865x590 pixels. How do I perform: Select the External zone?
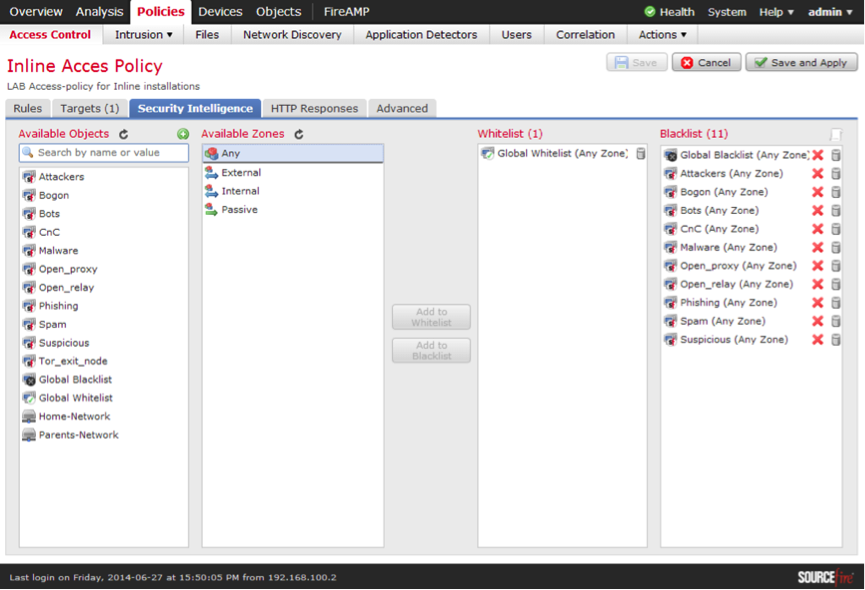(x=293, y=173)
